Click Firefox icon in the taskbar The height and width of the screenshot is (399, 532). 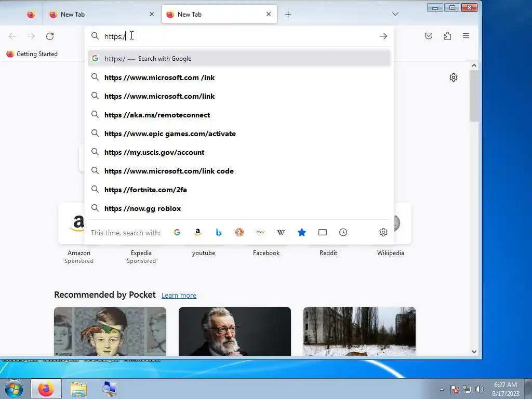click(x=46, y=389)
